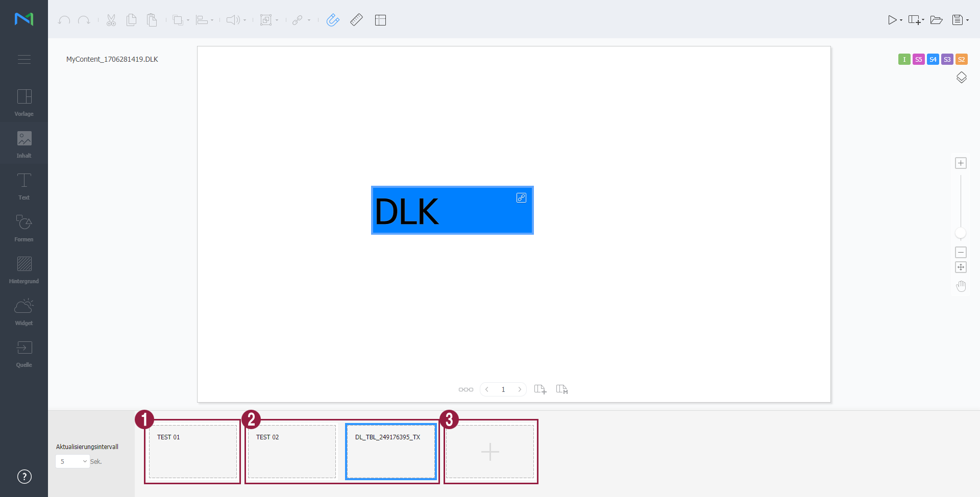
Task: Toggle the ruler display
Action: [x=356, y=20]
